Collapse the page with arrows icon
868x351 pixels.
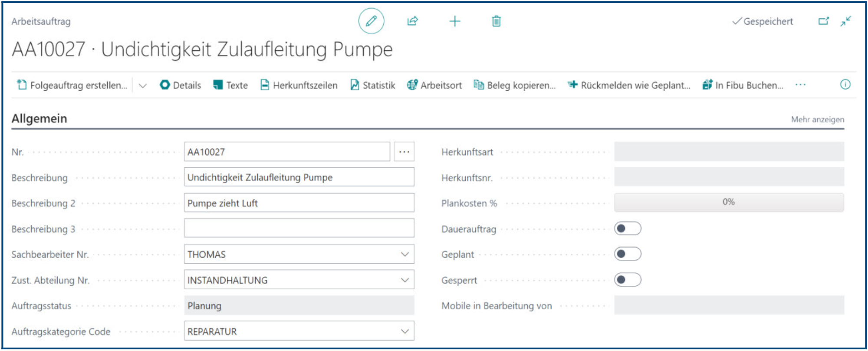pos(845,21)
